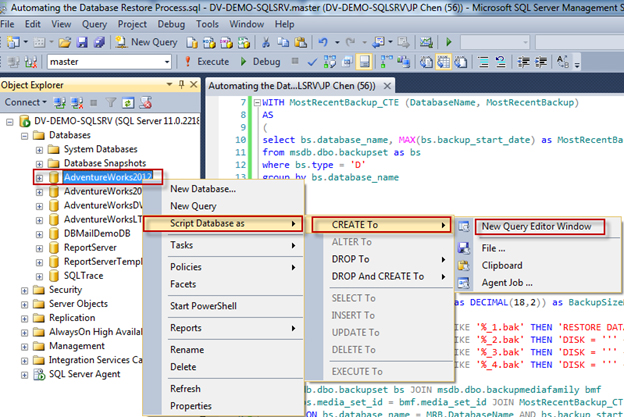Choose Script Database as in context menu

pyautogui.click(x=223, y=224)
